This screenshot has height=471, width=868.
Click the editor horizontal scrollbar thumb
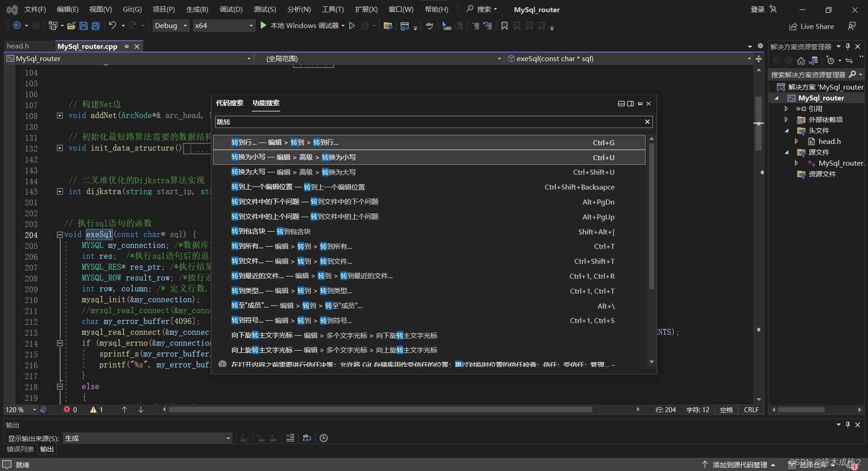380,409
